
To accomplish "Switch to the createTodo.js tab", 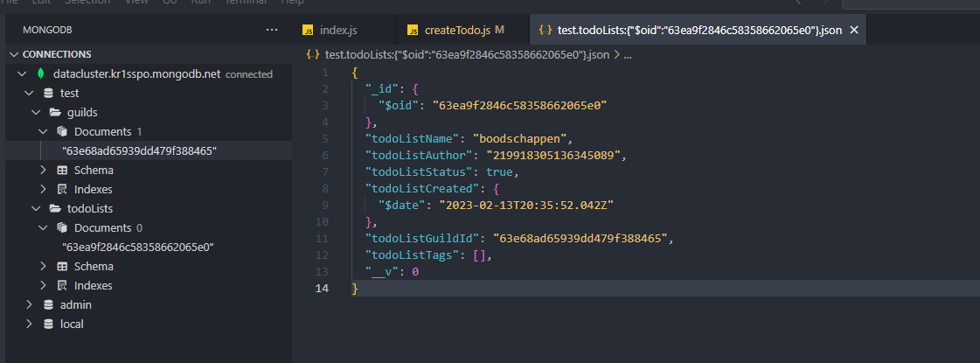I will pyautogui.click(x=454, y=30).
